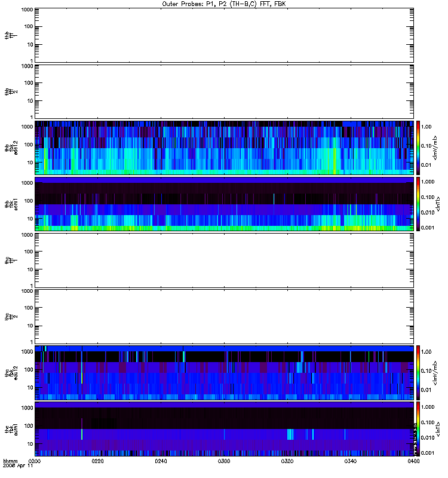448x478 pixels.
Task: Click the 100 y-axis tick of thb fff 2
Action: coord(29,83)
